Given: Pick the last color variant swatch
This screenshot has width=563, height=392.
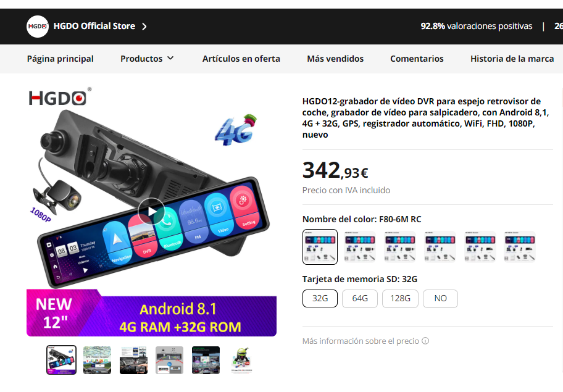Looking at the screenshot, I should click(x=520, y=247).
